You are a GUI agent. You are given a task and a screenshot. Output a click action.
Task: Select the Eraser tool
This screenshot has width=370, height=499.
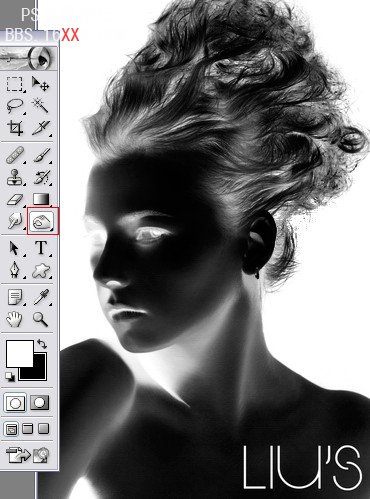coord(15,199)
